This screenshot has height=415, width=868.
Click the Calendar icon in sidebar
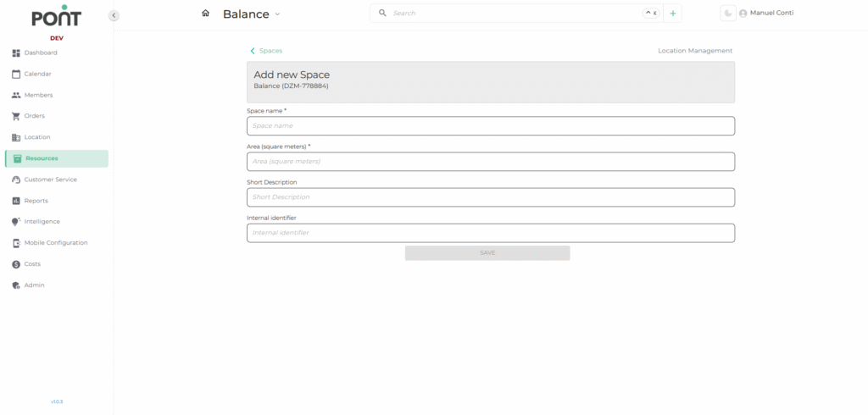[16, 74]
